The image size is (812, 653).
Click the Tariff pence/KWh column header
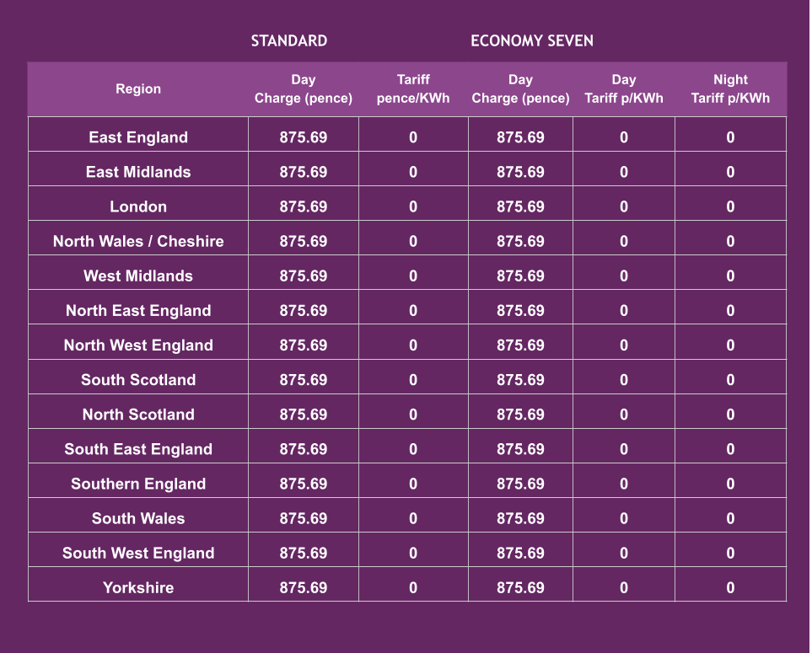(x=413, y=88)
